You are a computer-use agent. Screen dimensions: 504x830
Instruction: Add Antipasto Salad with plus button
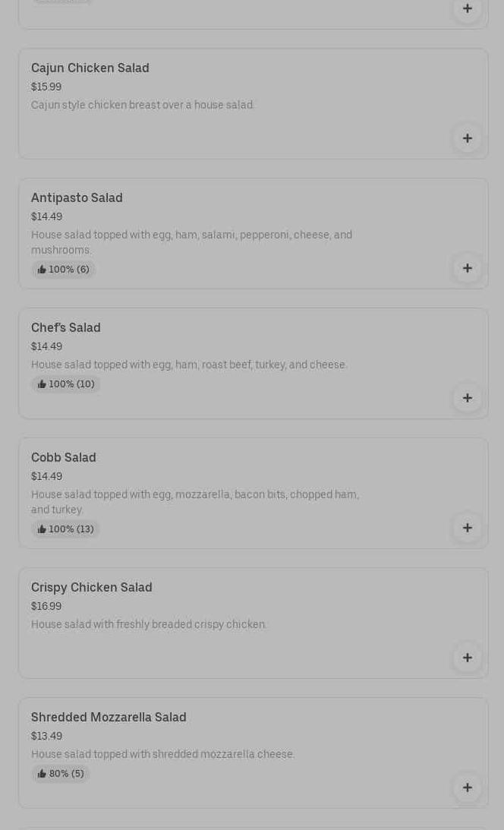[x=467, y=268]
